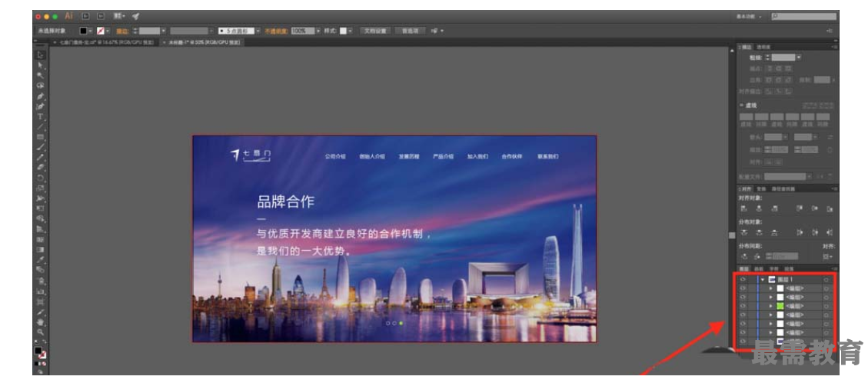Viewport: 868px width, 383px height.
Task: Open the 样式 style dropdown arrow
Action: pos(351,31)
